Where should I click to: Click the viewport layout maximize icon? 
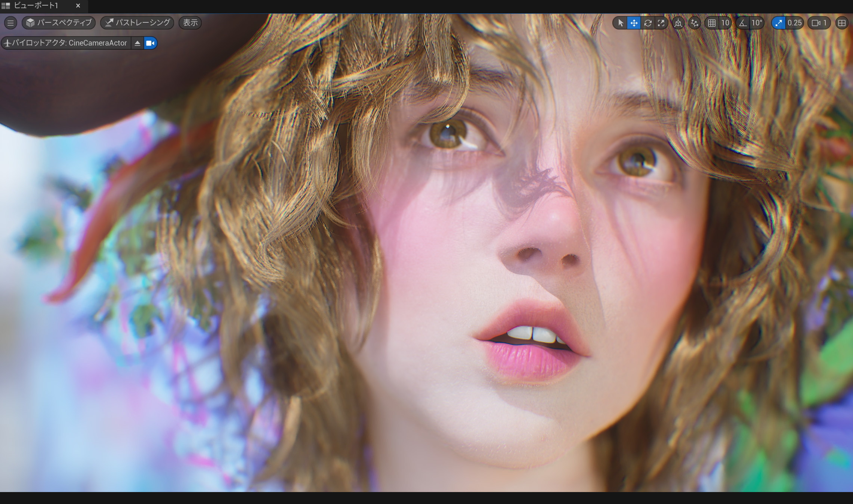pos(842,23)
